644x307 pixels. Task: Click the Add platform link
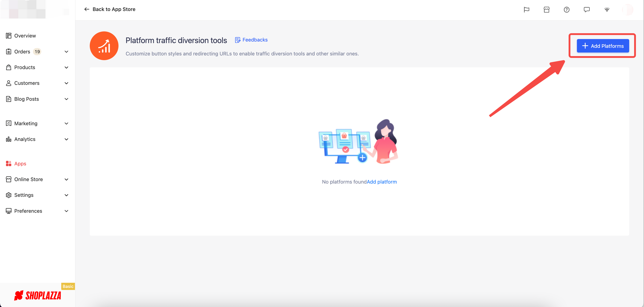pos(381,182)
